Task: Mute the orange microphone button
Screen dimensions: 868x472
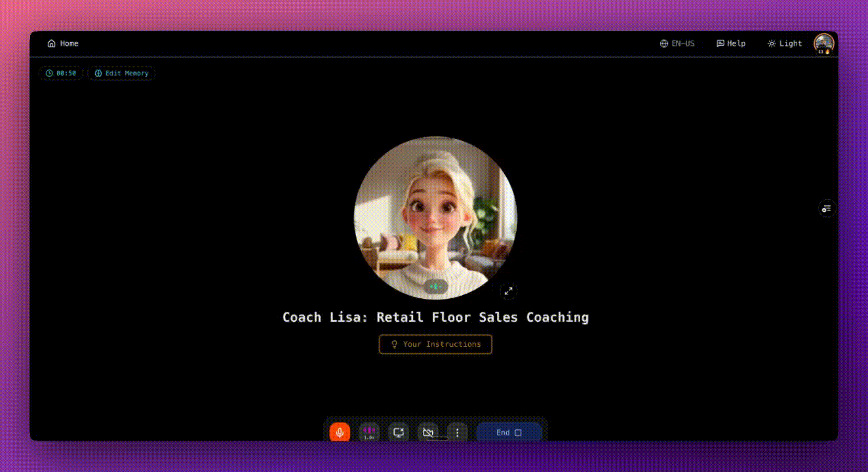Action: click(x=340, y=433)
